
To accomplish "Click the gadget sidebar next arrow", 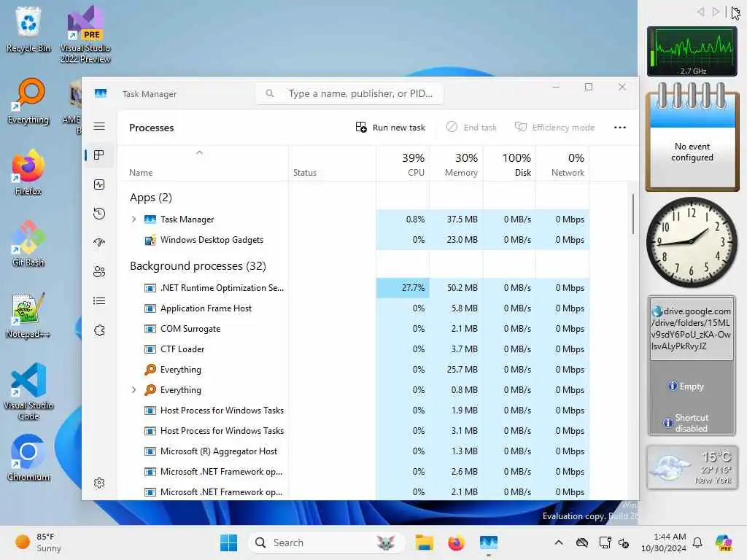I will (716, 12).
